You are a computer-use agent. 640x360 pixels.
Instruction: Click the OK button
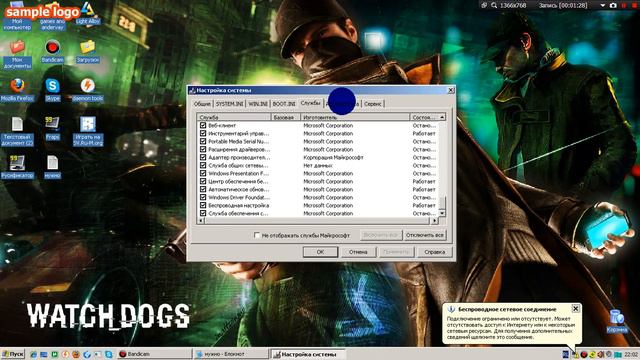point(320,252)
